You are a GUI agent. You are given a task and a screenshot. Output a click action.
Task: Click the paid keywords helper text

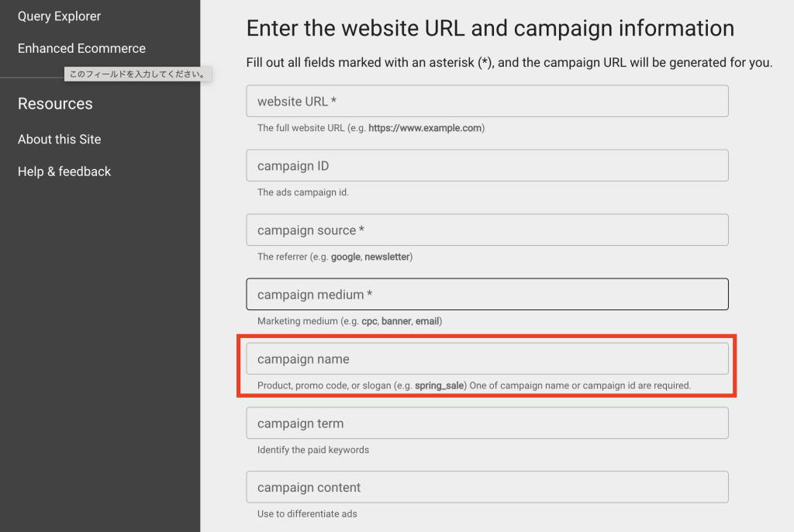312,449
